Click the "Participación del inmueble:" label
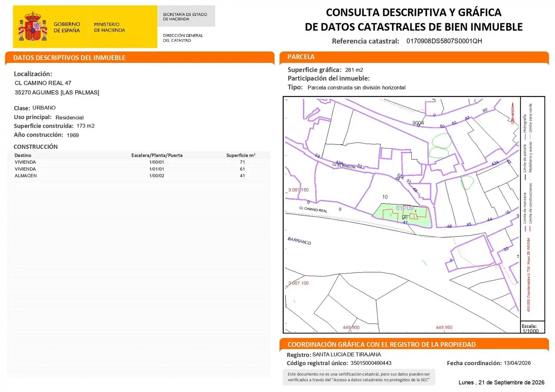The height and width of the screenshot is (392, 555). point(328,78)
